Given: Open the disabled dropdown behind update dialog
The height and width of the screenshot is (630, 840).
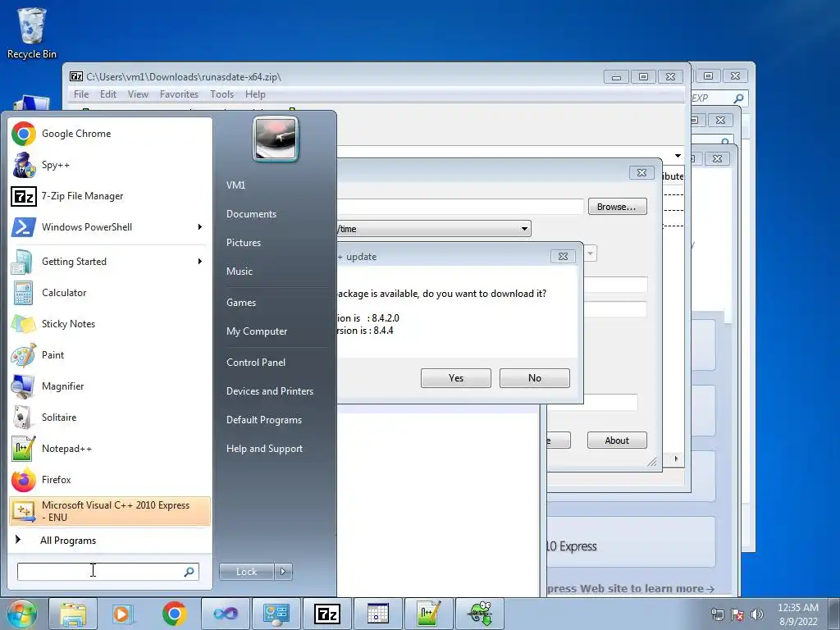Looking at the screenshot, I should coord(590,253).
